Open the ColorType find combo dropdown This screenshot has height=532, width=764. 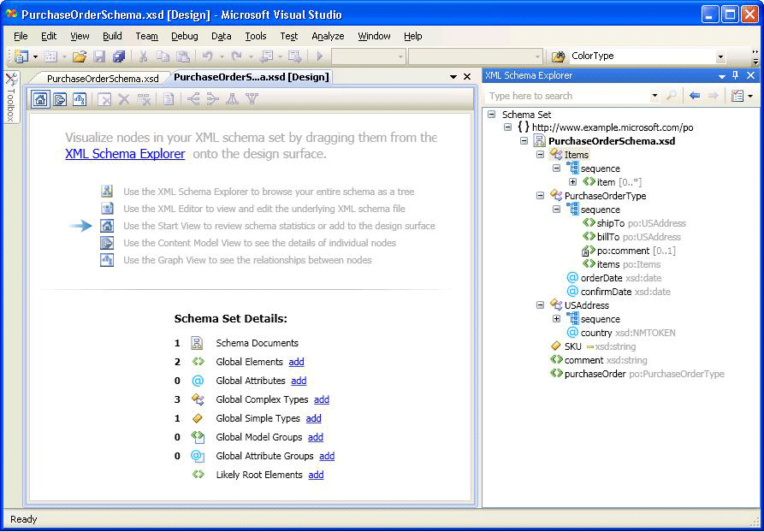coord(720,56)
